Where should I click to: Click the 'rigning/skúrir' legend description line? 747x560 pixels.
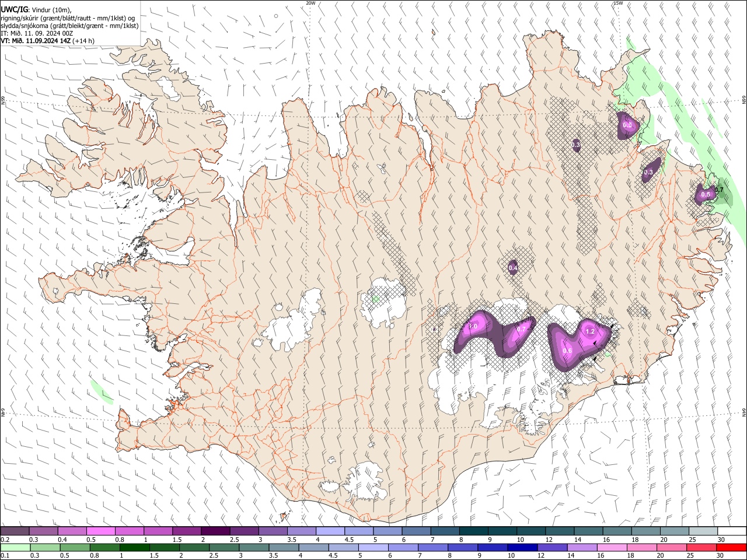point(68,18)
